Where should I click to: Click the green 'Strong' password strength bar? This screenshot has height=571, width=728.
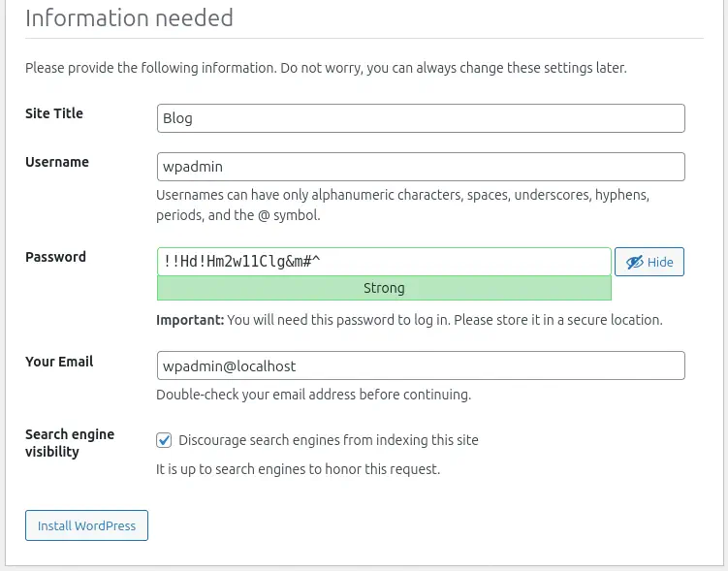click(x=384, y=288)
